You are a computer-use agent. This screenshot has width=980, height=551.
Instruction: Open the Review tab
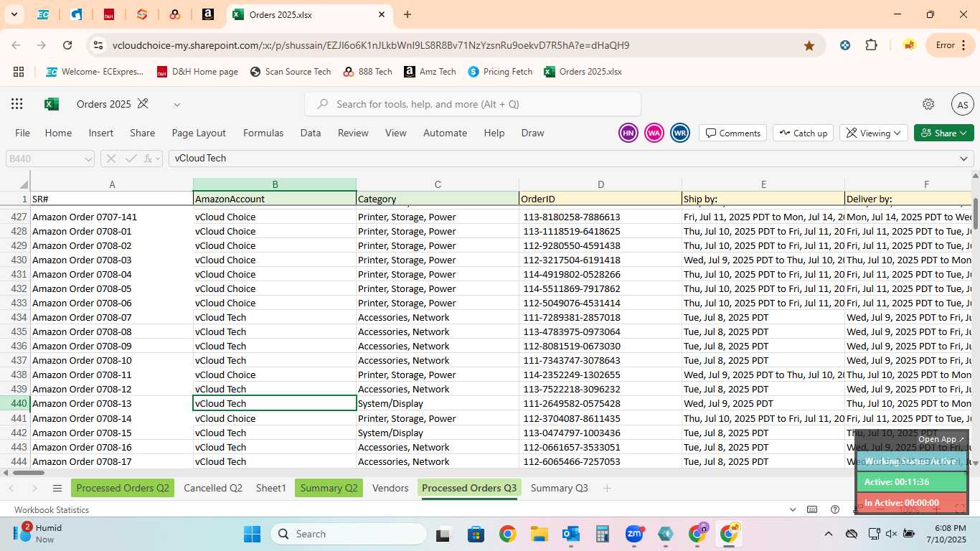pos(353,133)
